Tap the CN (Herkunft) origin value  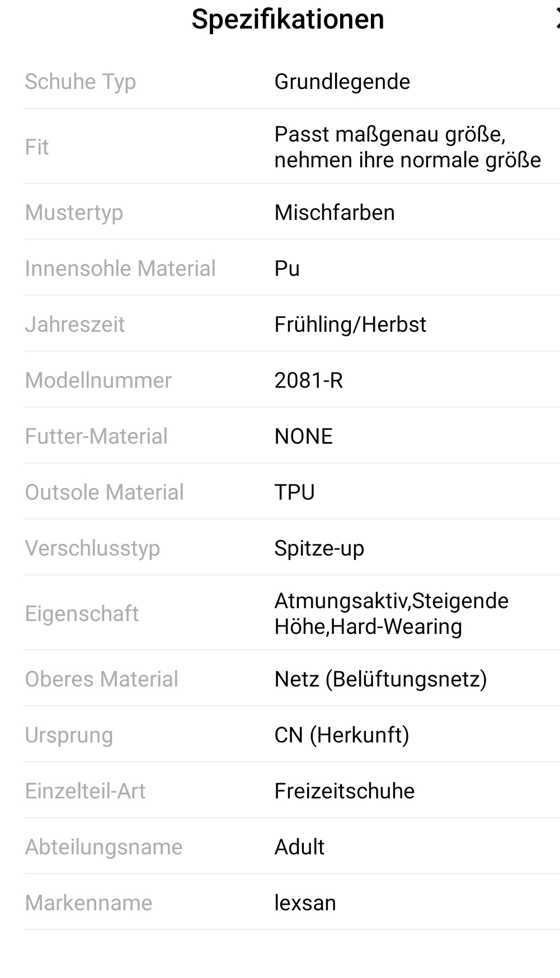pos(341,735)
